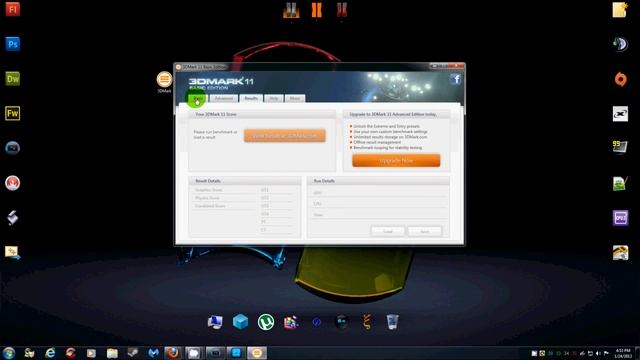Click View result at 3DMark.com button

[285, 136]
